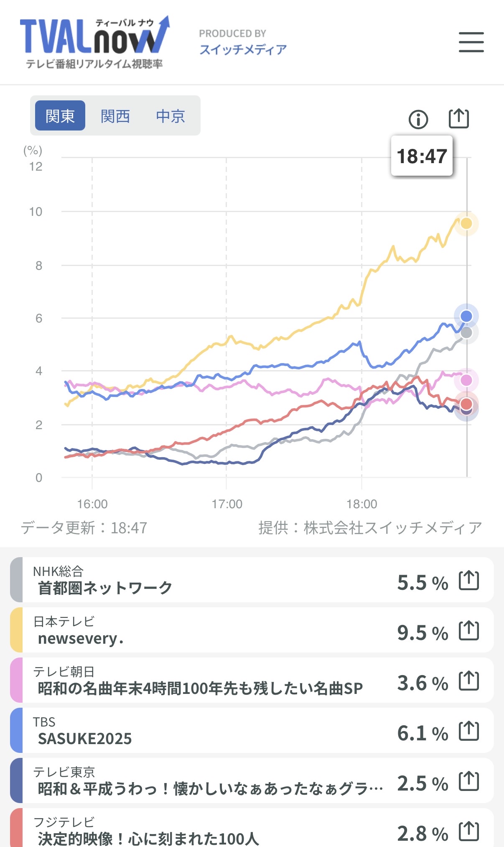The width and height of the screenshot is (504, 847).
Task: Open the 首都圏ネットワーク program row
Action: 209,580
